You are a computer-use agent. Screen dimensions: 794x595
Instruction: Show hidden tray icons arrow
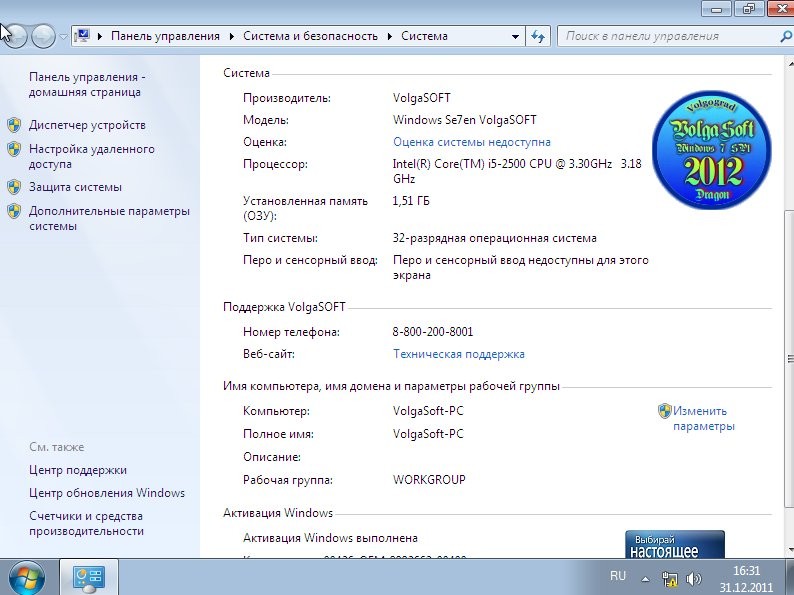point(645,579)
